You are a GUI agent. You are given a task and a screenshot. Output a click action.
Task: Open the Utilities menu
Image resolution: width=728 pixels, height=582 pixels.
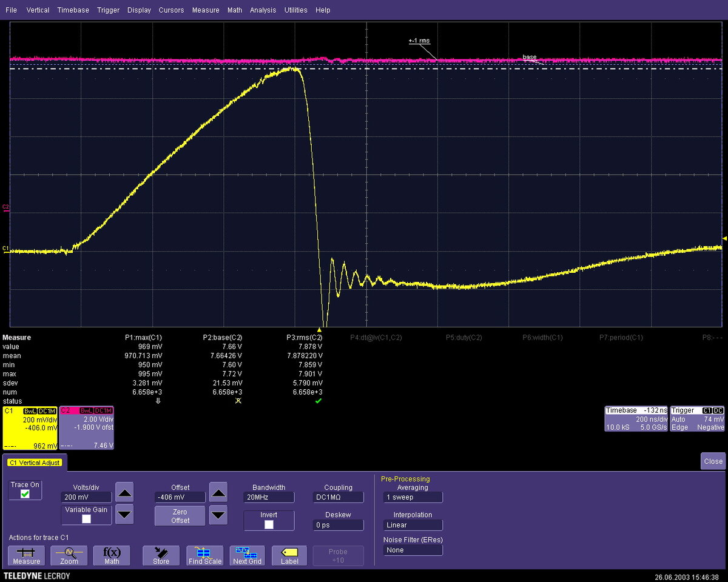[295, 10]
